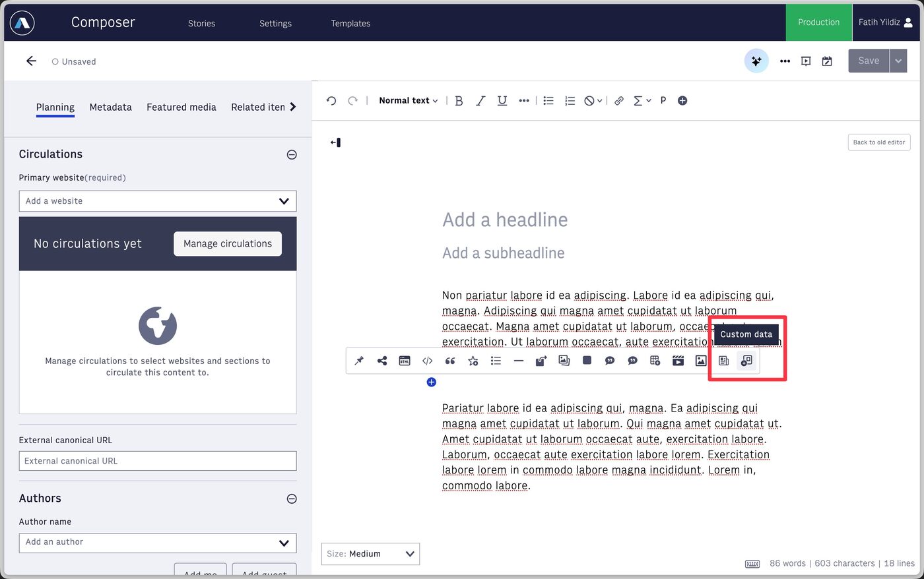
Task: Click the dark plus circle in the top toolbar
Action: [682, 101]
